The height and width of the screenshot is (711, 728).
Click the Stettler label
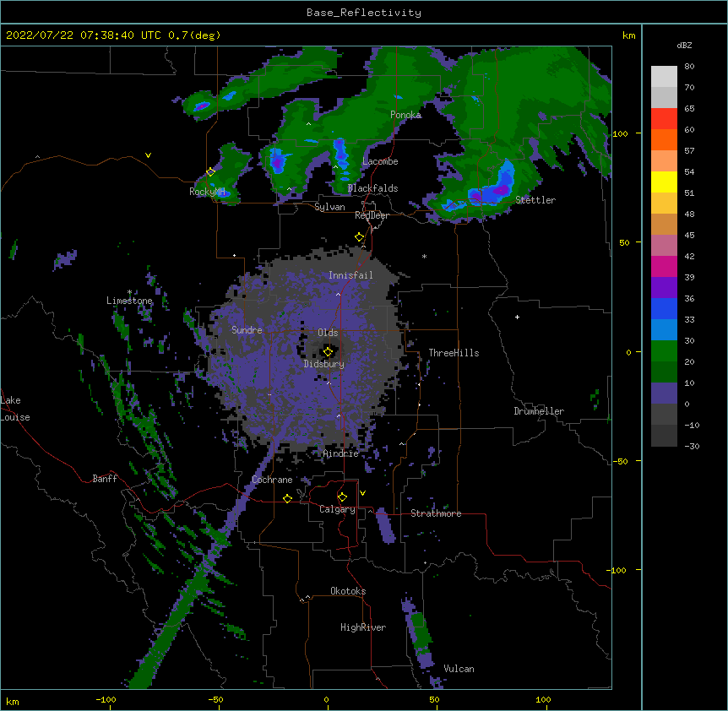click(x=535, y=200)
